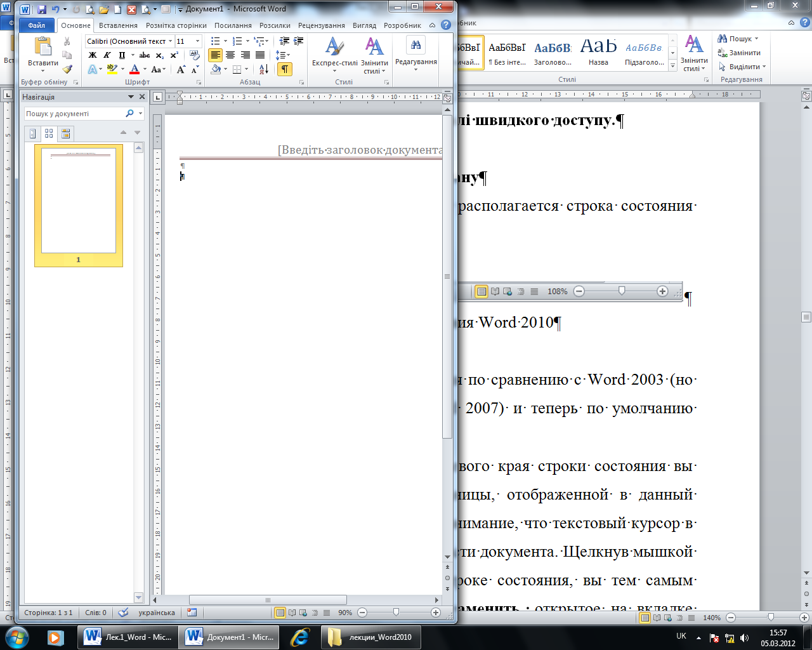Expand the Навігація pane options arrow
This screenshot has width=812, height=650.
(x=131, y=97)
